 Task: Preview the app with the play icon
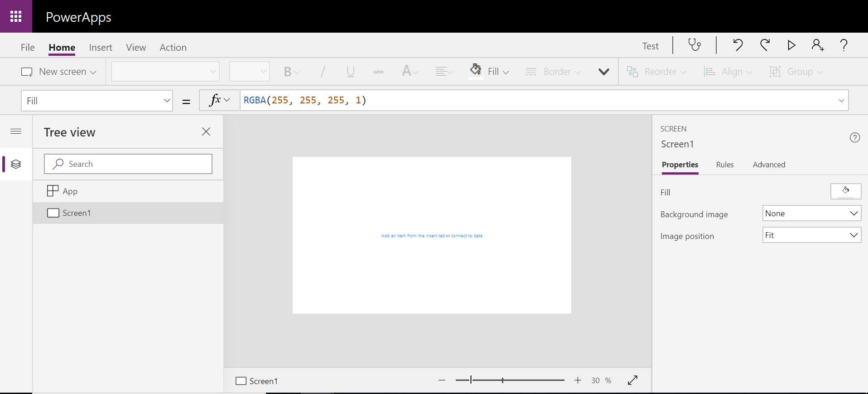(791, 45)
